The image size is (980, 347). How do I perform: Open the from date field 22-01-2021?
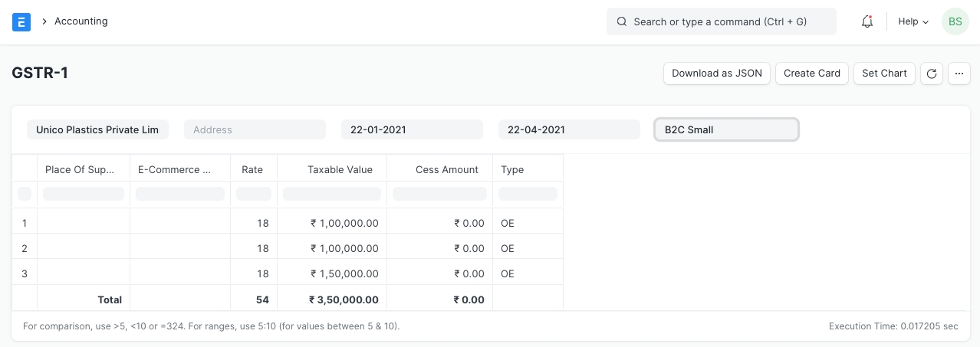tap(412, 129)
